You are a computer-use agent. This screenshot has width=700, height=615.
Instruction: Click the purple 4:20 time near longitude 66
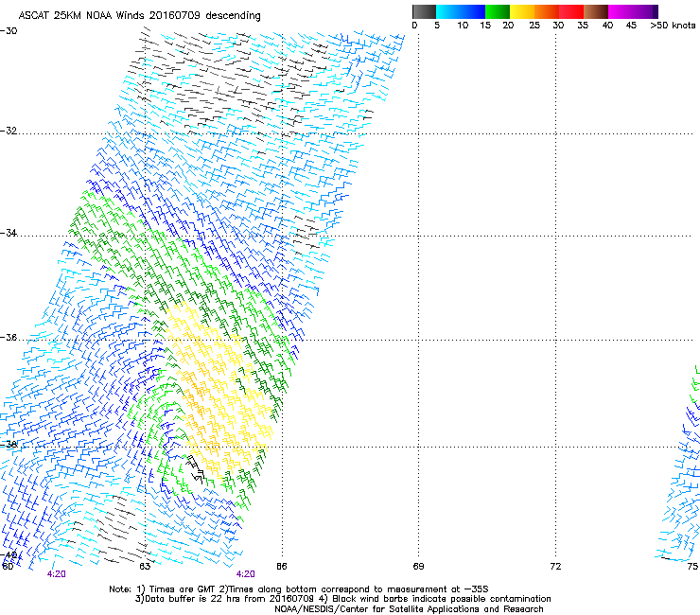pos(246,574)
